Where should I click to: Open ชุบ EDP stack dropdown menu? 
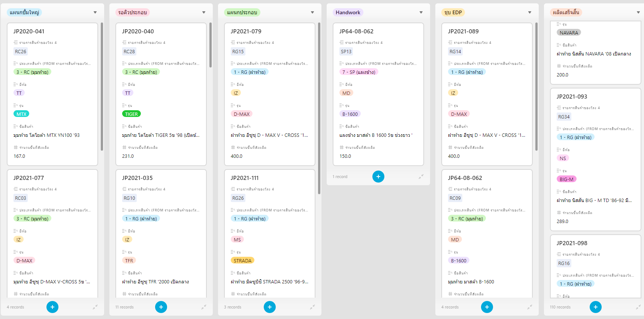(x=530, y=12)
